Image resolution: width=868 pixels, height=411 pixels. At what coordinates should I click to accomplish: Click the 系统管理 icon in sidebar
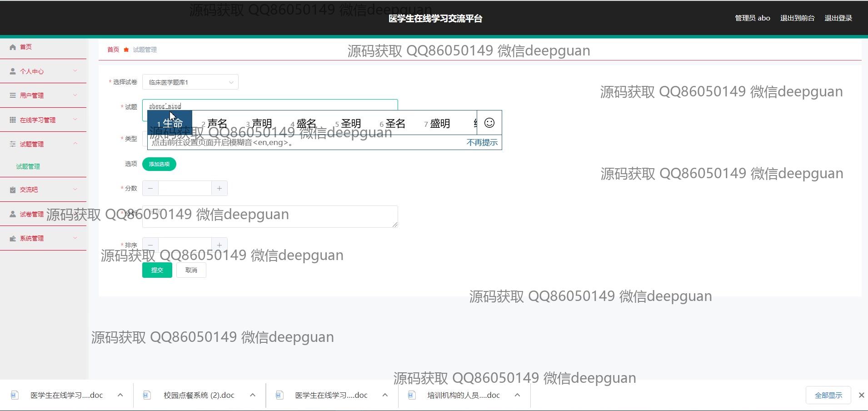13,239
